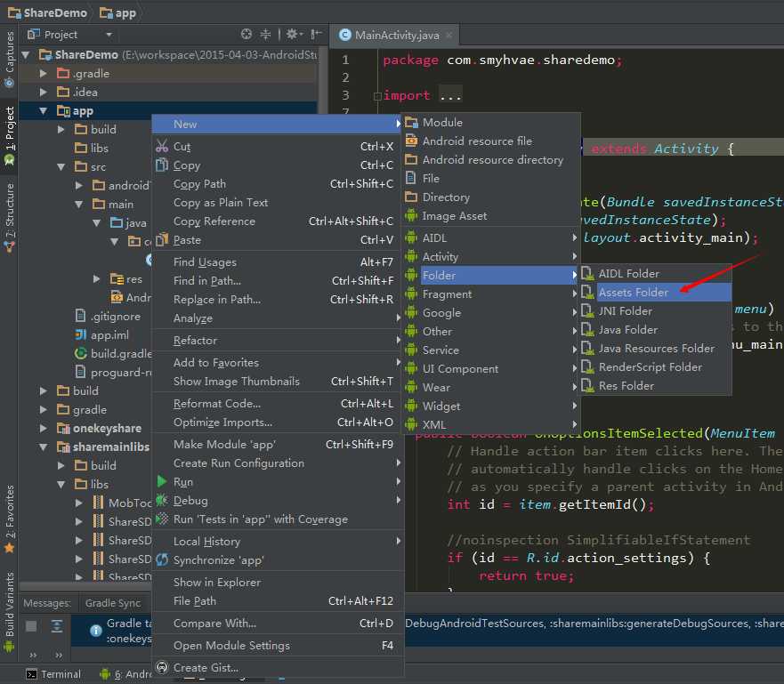Click the Debug bug icon in context menu
The height and width of the screenshot is (684, 784).
(x=161, y=501)
